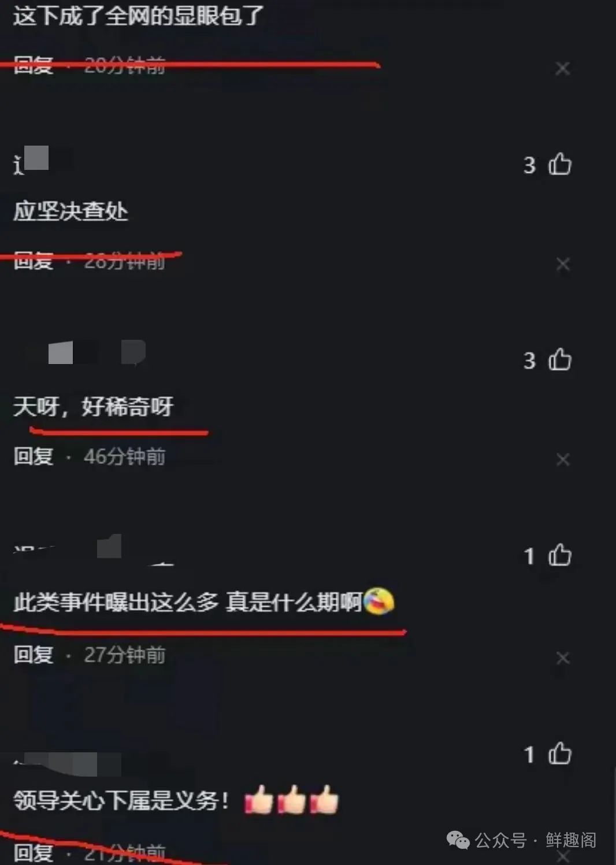
Task: Open the blurred username above "天呀，好稀奇呀"
Action: 96,352
